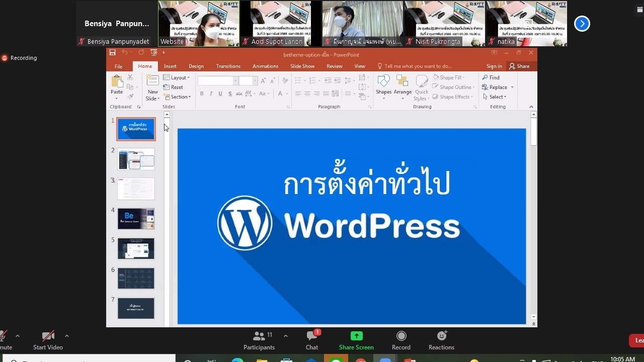Click the Reset slide button

[x=173, y=87]
